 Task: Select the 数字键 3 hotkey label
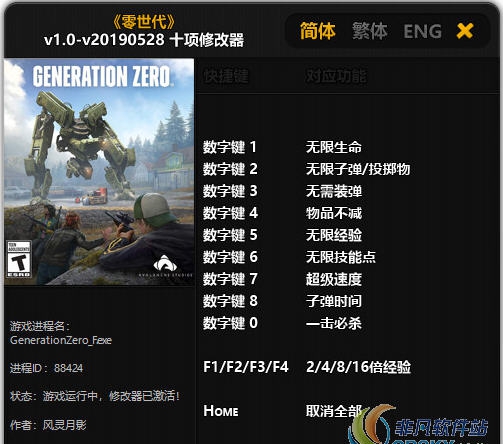pos(230,191)
